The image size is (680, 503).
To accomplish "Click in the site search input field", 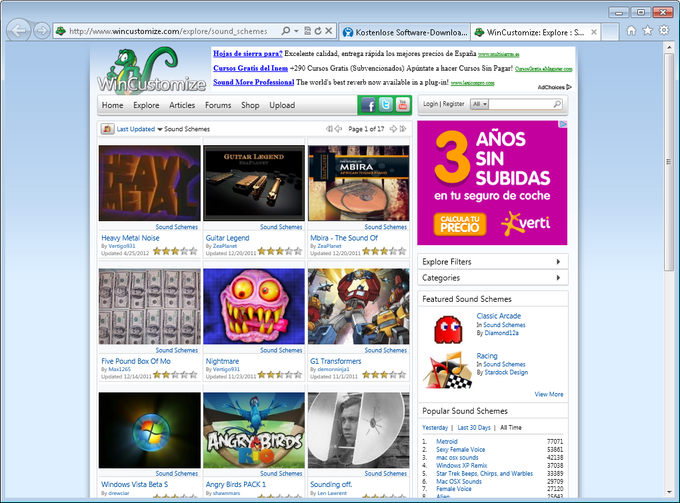I will click(x=521, y=104).
